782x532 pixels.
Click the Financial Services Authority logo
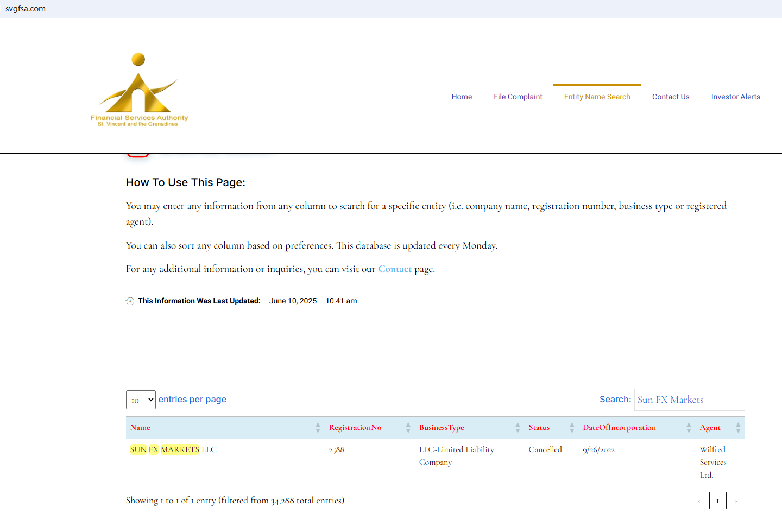pos(140,90)
